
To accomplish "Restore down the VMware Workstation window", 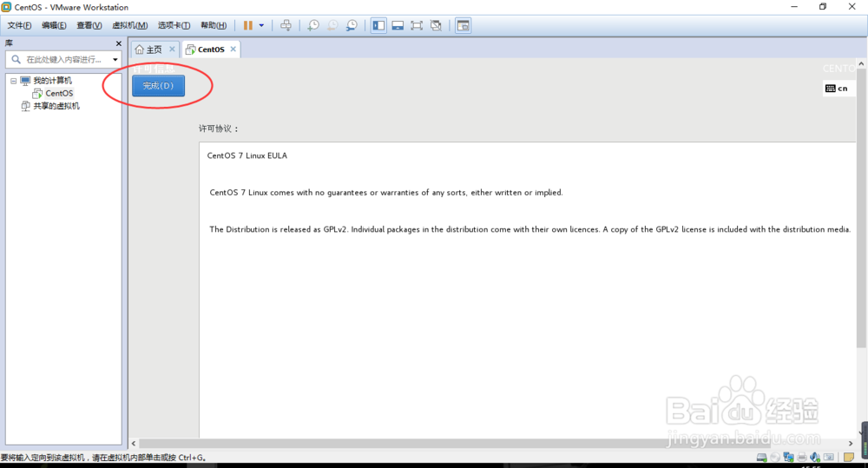I will pyautogui.click(x=823, y=7).
